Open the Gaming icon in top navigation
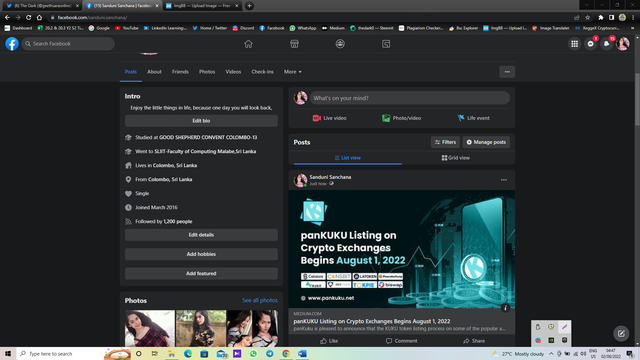640x360 pixels. pos(386,44)
